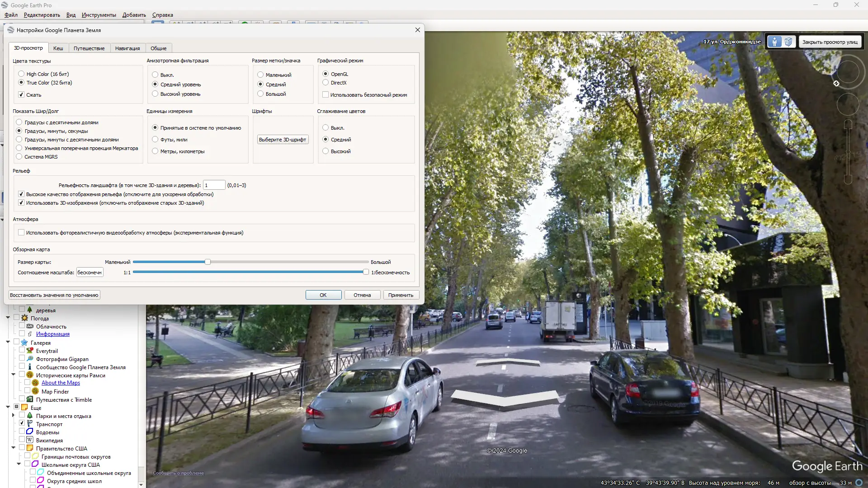This screenshot has width=868, height=488.
Task: Click the Фотографии Gigapan layer icon
Action: click(30, 359)
